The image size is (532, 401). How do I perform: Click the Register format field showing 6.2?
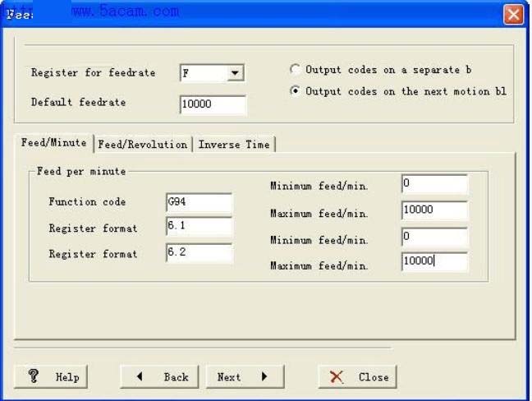pyautogui.click(x=199, y=252)
